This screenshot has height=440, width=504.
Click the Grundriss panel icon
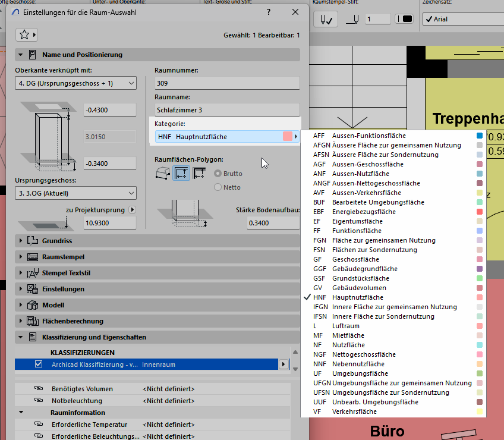[x=32, y=241]
